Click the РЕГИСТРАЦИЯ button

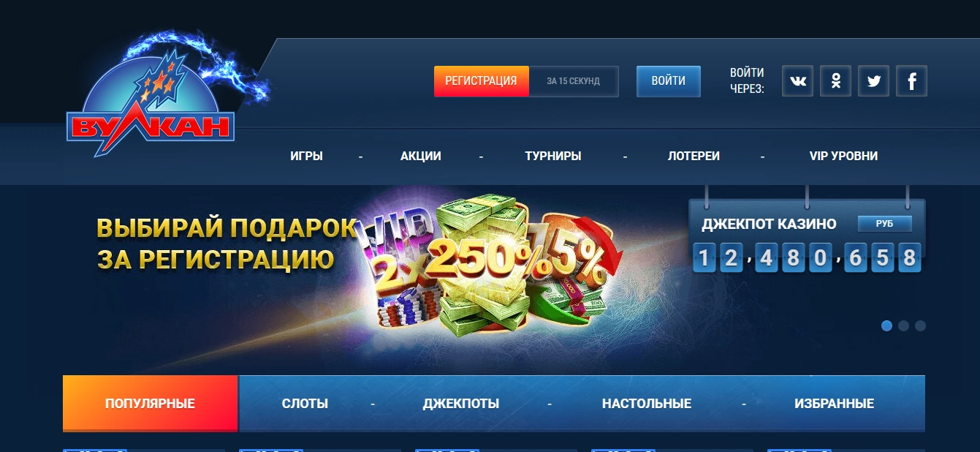pyautogui.click(x=481, y=81)
